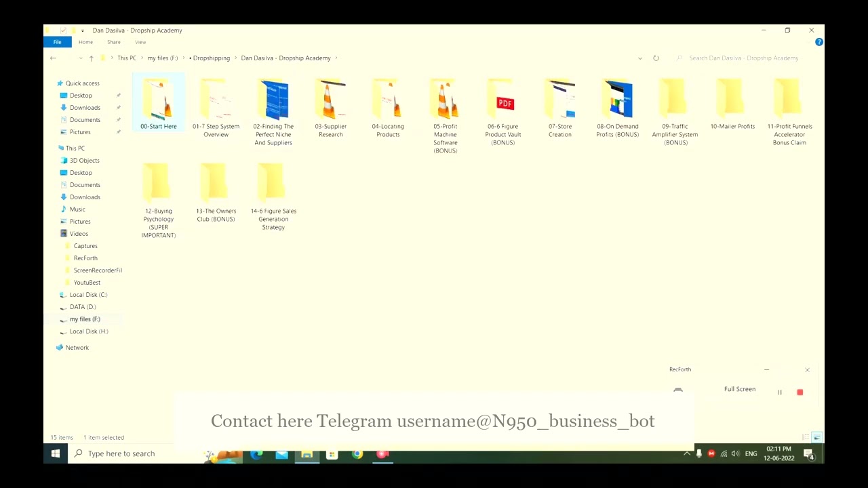This screenshot has height=488, width=868.
Task: Open Network in navigation pane
Action: coord(77,348)
